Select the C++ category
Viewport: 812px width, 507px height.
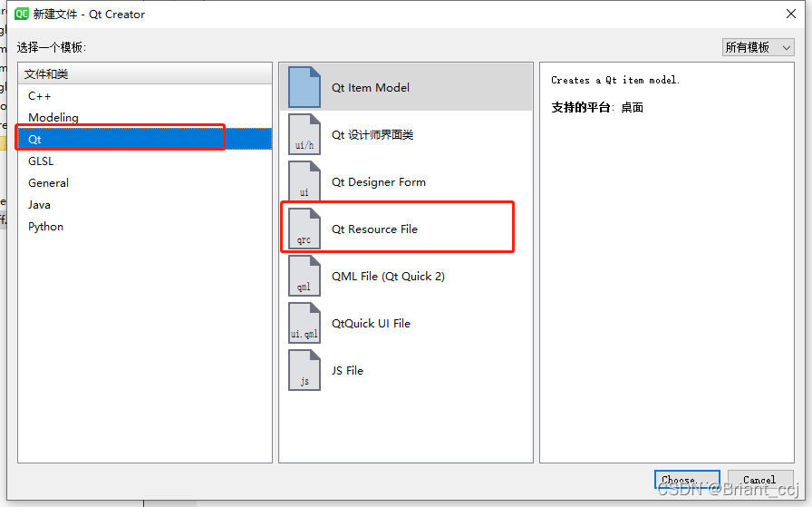(145, 96)
